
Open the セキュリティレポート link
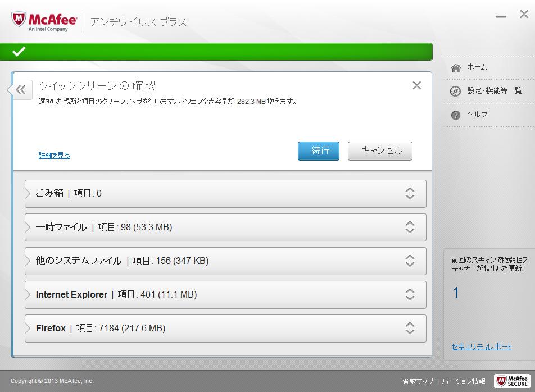pyautogui.click(x=482, y=347)
